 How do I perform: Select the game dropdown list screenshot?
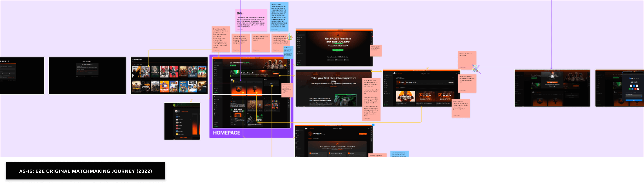click(x=182, y=121)
